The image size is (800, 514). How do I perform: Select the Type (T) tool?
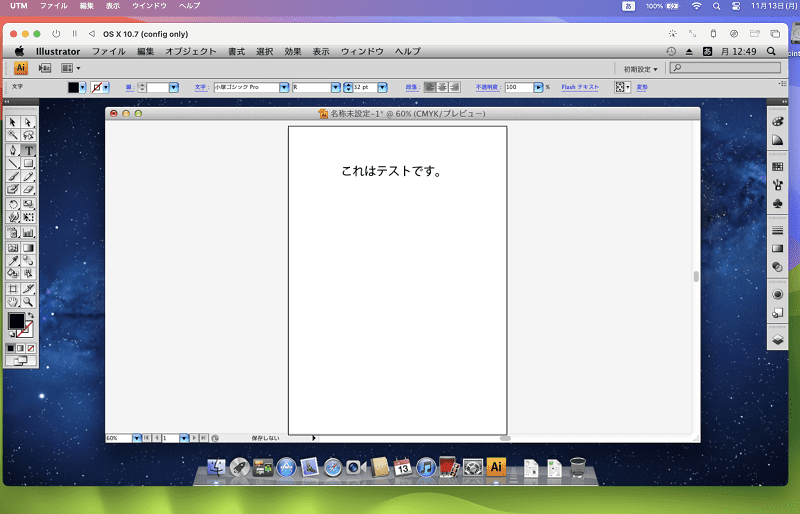click(28, 150)
